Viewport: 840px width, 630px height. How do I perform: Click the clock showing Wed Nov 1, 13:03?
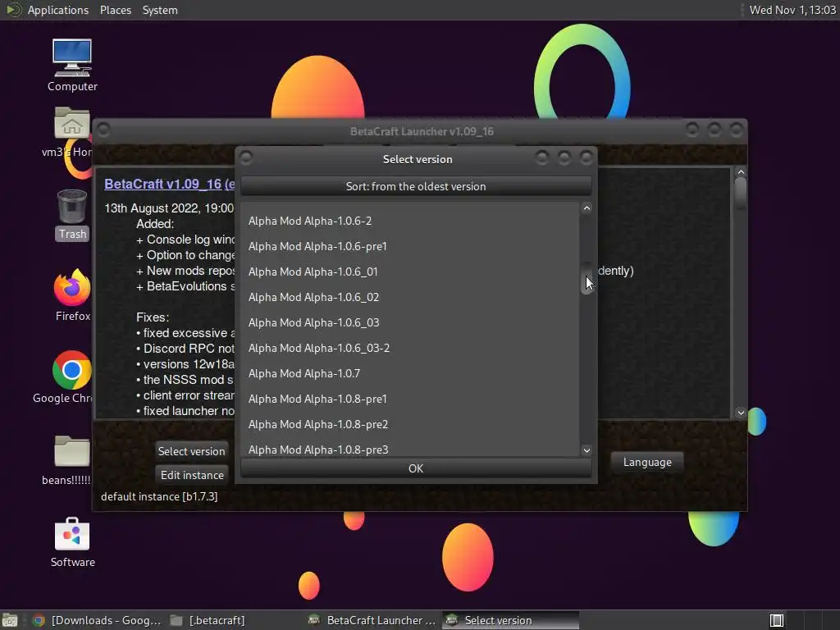point(792,10)
